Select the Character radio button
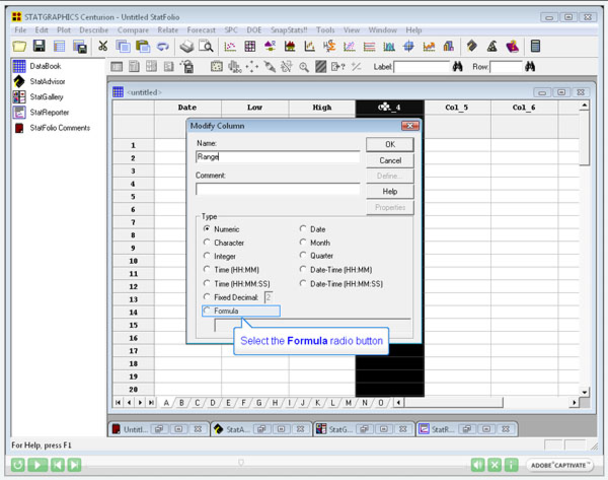The height and width of the screenshot is (480, 608). 207,242
